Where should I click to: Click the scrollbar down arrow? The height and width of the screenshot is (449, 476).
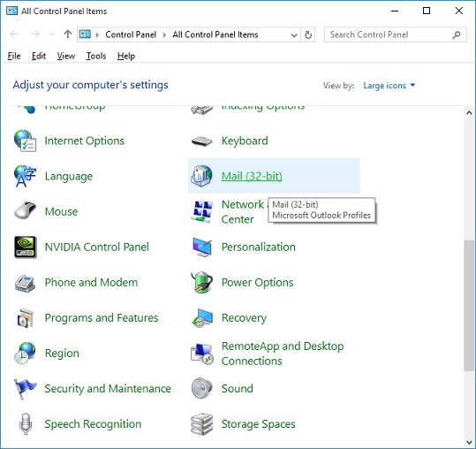coord(469,442)
